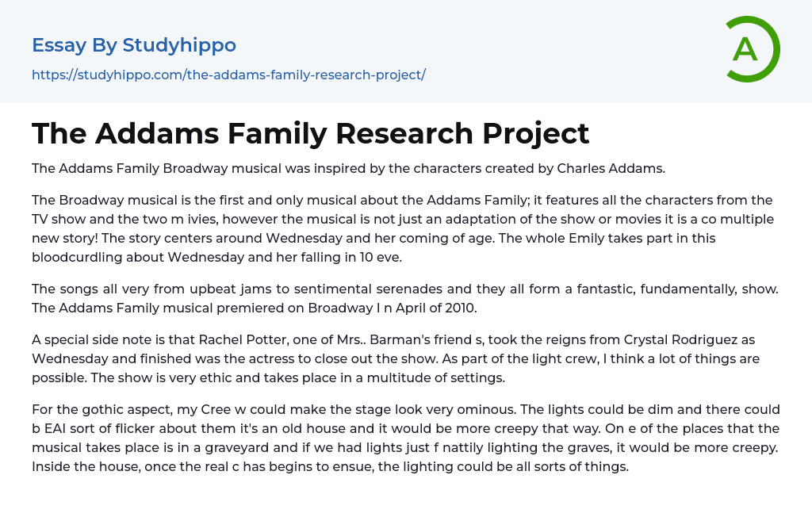The width and height of the screenshot is (812, 521).
Task: Click the "Essay By Studyhippo" header text
Action: 134,45
